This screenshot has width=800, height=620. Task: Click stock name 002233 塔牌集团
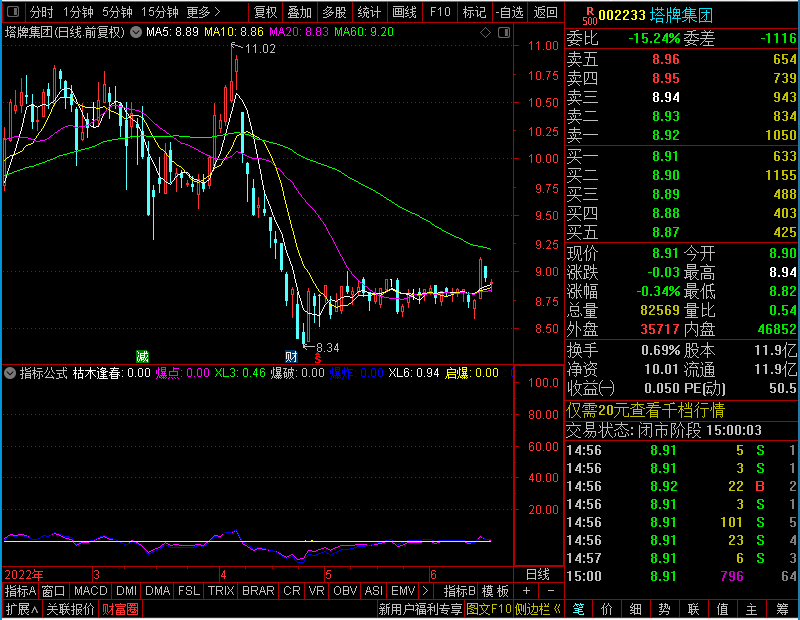pyautogui.click(x=656, y=15)
